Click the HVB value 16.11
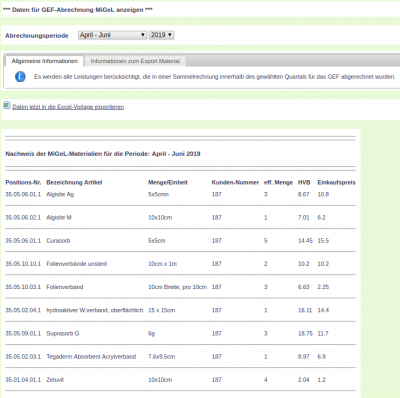This screenshot has height=398, width=400. pos(305,310)
